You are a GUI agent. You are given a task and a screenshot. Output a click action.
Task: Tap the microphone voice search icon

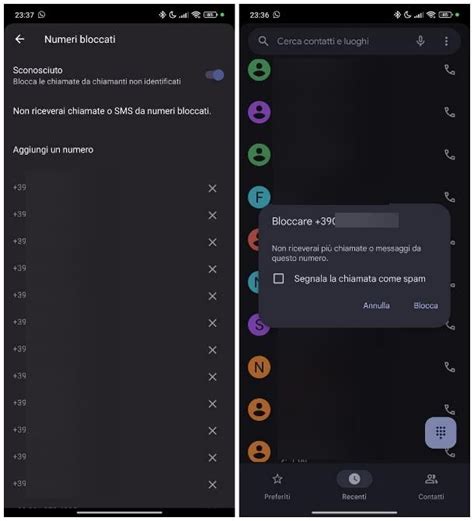pyautogui.click(x=420, y=41)
